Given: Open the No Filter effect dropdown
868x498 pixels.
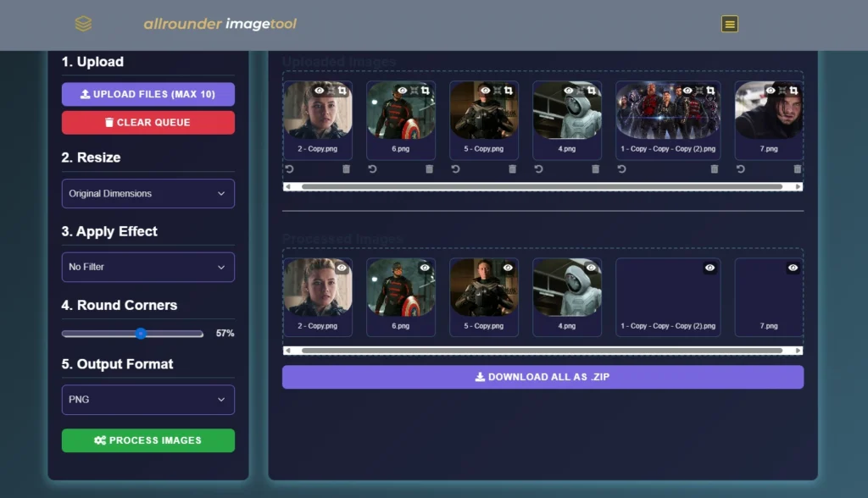Looking at the screenshot, I should [x=147, y=268].
